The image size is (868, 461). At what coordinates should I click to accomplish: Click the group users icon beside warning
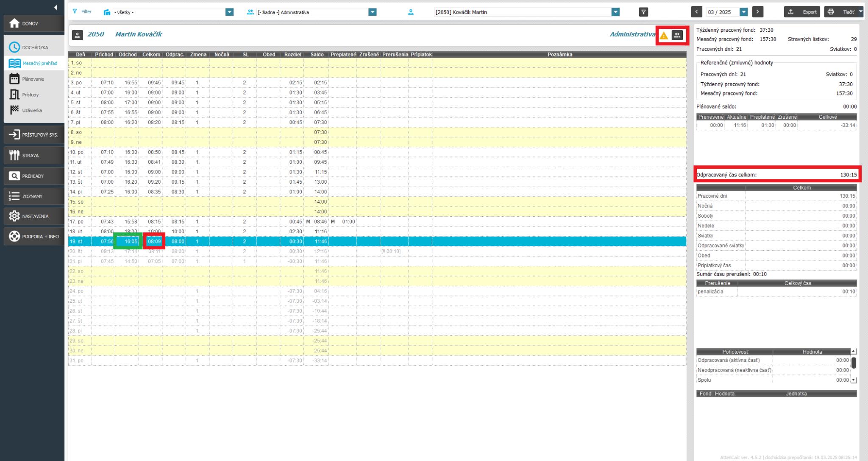click(x=677, y=36)
